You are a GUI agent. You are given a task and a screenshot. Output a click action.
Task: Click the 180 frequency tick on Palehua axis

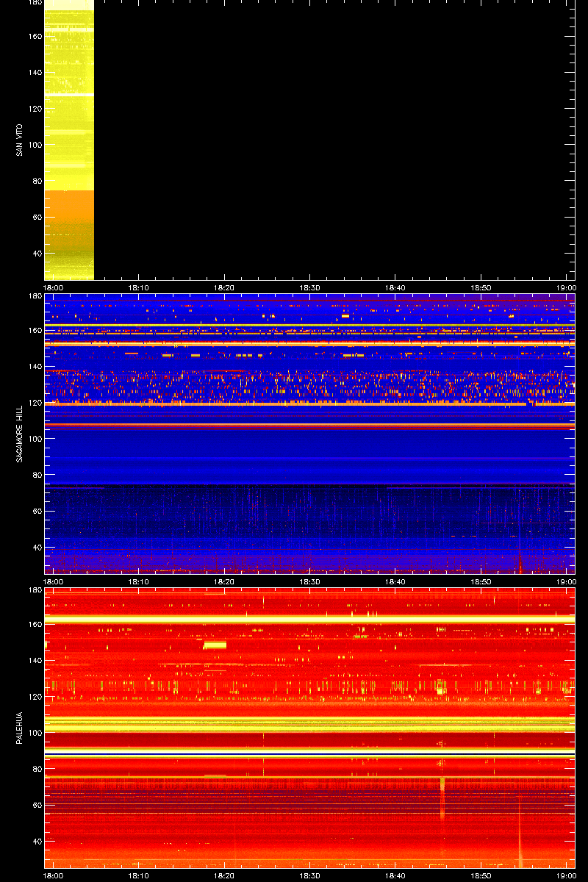(x=35, y=589)
